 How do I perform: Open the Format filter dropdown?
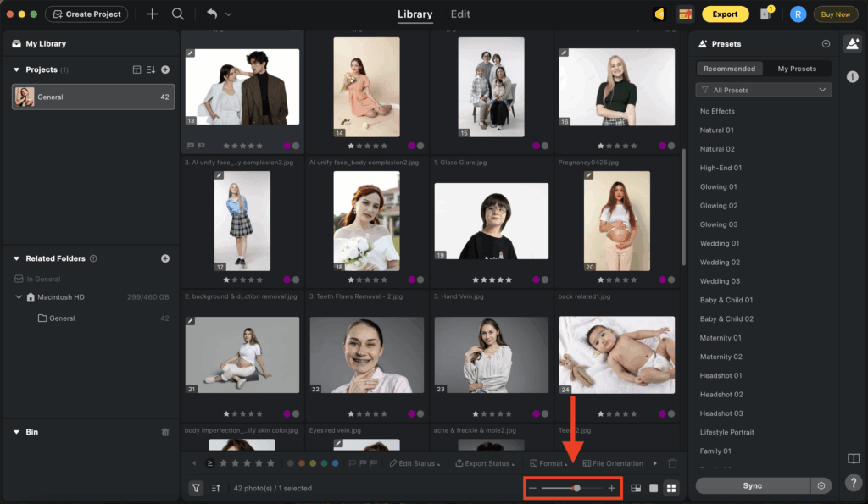coord(548,463)
